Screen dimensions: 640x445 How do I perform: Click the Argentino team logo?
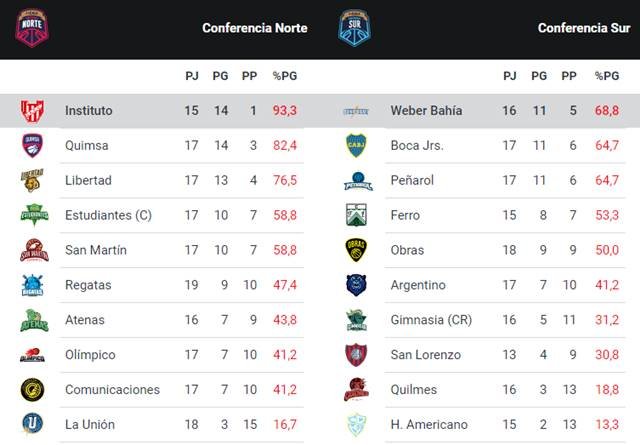[356, 285]
